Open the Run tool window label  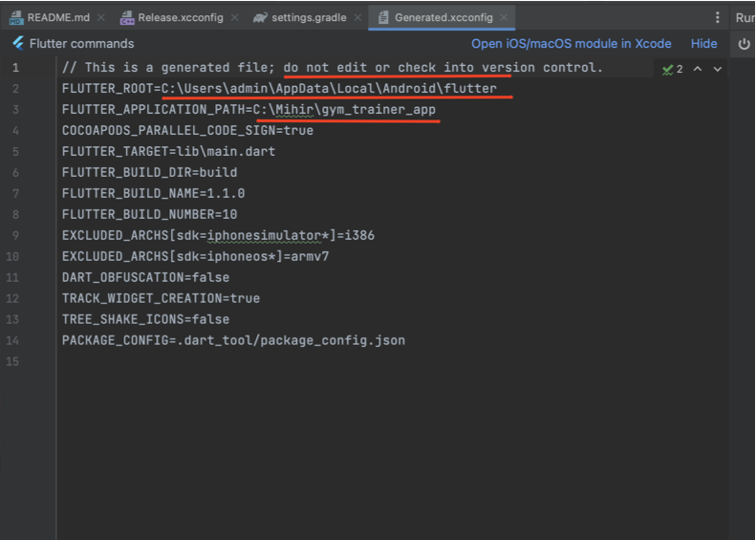[x=745, y=17]
